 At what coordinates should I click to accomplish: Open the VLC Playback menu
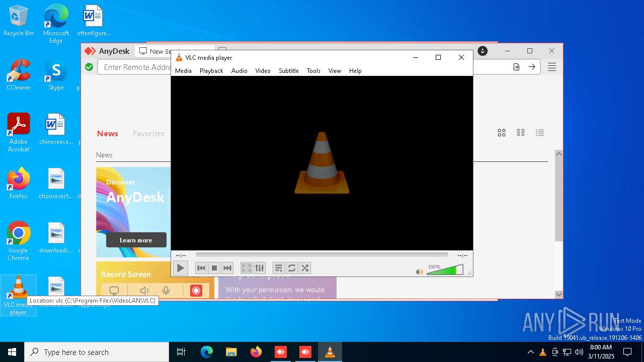click(x=211, y=71)
